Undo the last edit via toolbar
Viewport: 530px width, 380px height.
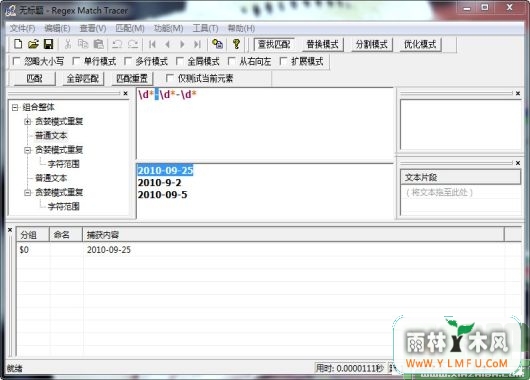[x=117, y=44]
